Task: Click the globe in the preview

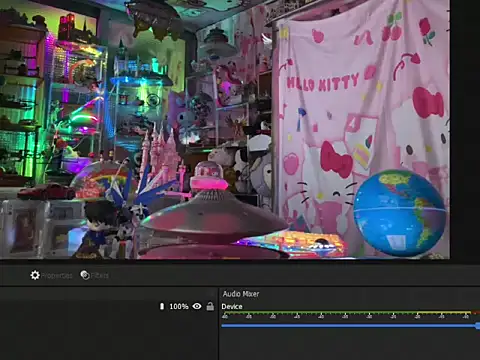Action: [x=399, y=213]
